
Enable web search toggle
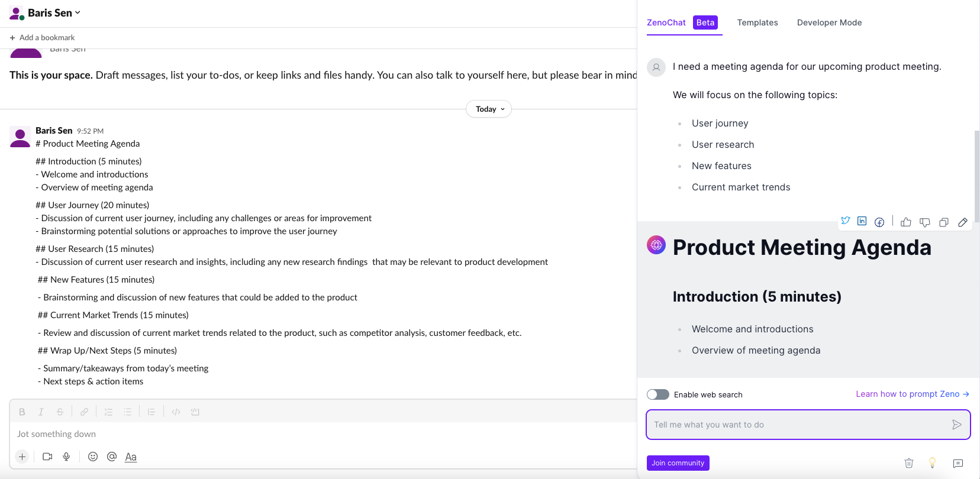click(658, 394)
